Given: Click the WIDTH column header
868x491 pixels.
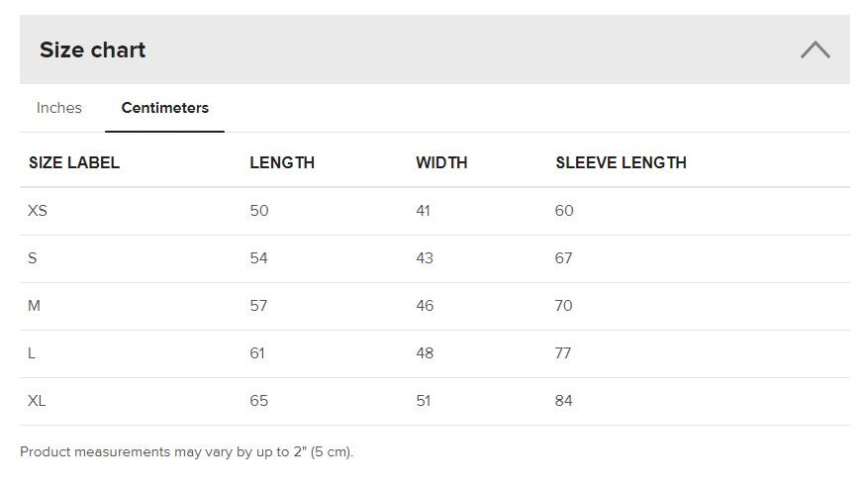Looking at the screenshot, I should click(441, 162).
